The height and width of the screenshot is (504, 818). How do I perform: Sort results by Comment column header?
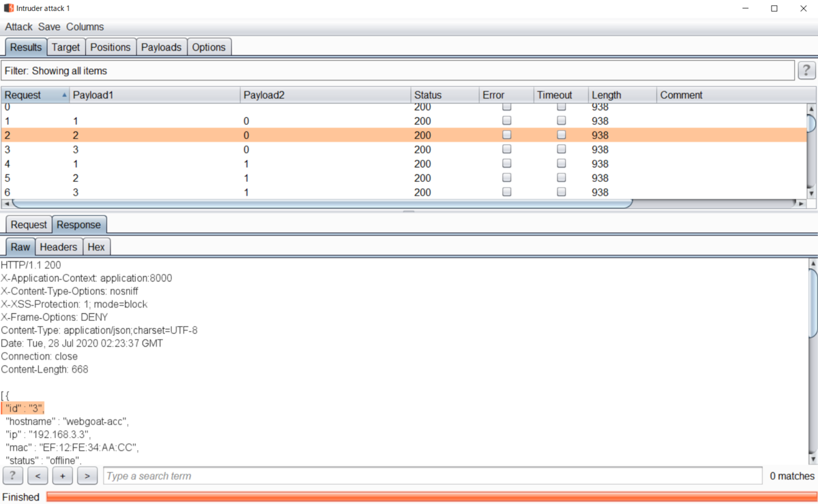[736, 95]
